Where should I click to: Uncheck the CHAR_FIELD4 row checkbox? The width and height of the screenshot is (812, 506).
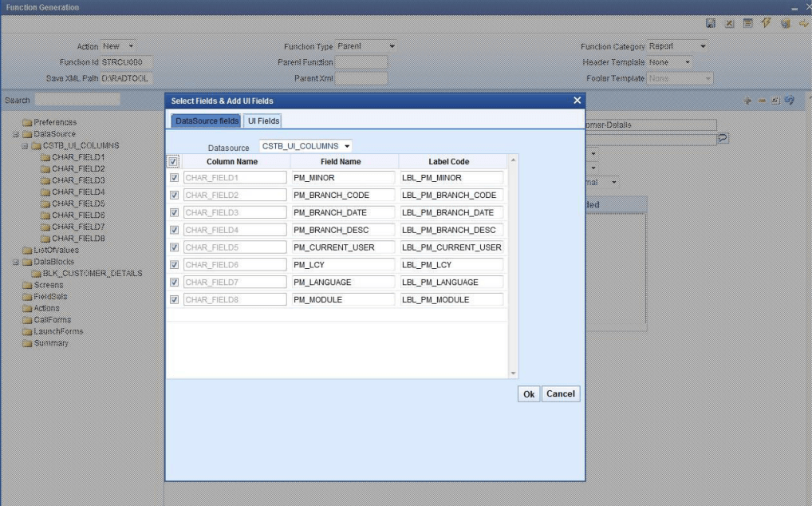click(x=174, y=230)
